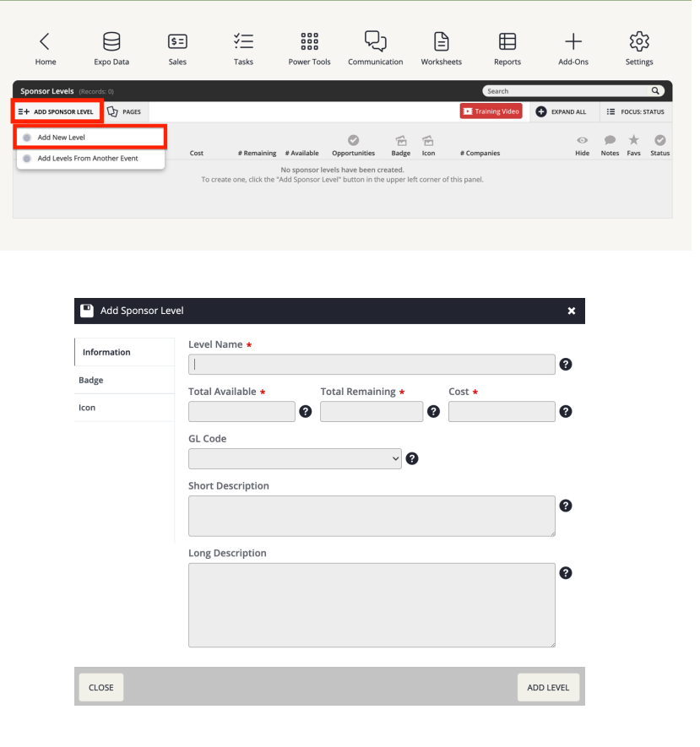
Task: Open the Worksheets document icon
Action: point(442,42)
